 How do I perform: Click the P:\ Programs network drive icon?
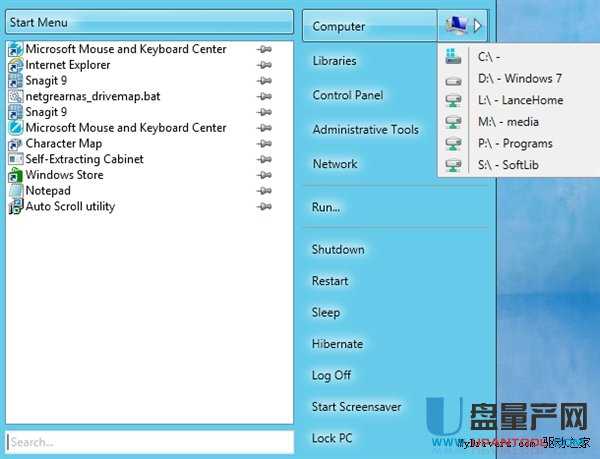(453, 144)
